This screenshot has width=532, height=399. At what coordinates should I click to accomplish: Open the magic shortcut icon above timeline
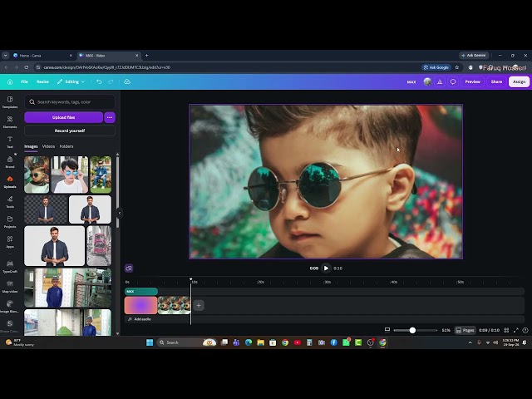(x=129, y=268)
